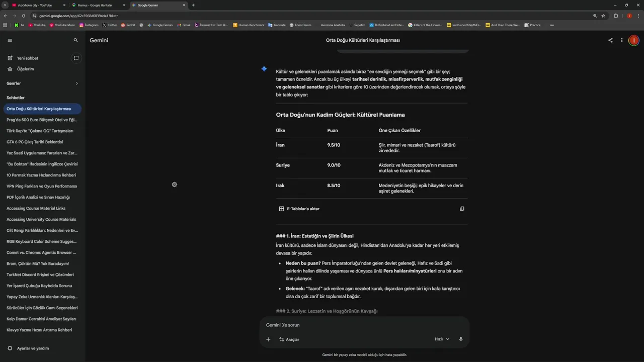Open chat TurkNet Discord Erişimi ve Çözümleri
The height and width of the screenshot is (362, 644).
coord(42,275)
